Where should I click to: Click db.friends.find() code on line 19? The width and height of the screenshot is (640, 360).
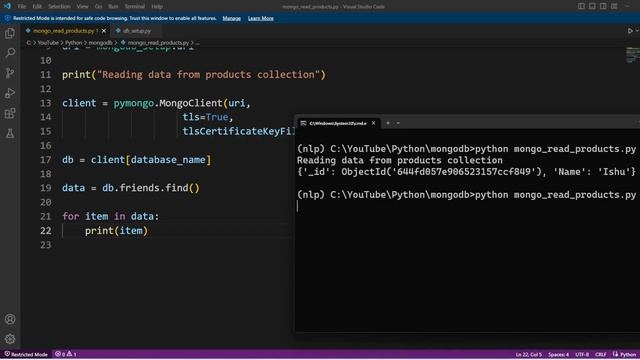151,188
